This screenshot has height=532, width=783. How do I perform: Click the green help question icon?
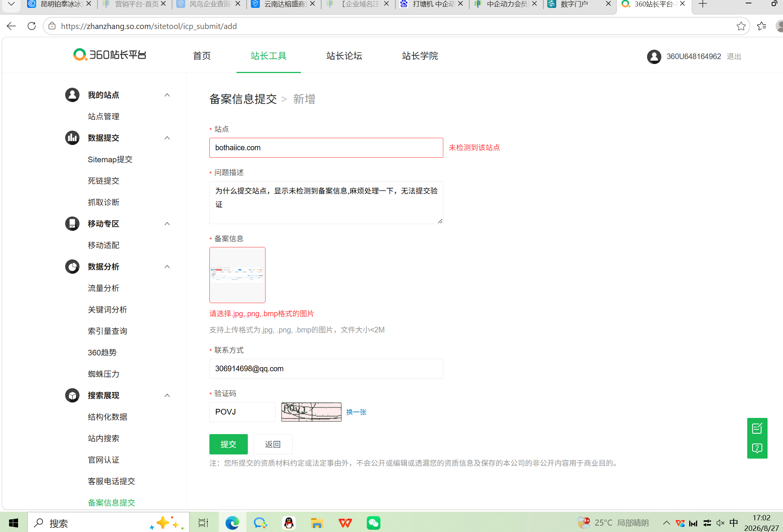click(x=757, y=448)
